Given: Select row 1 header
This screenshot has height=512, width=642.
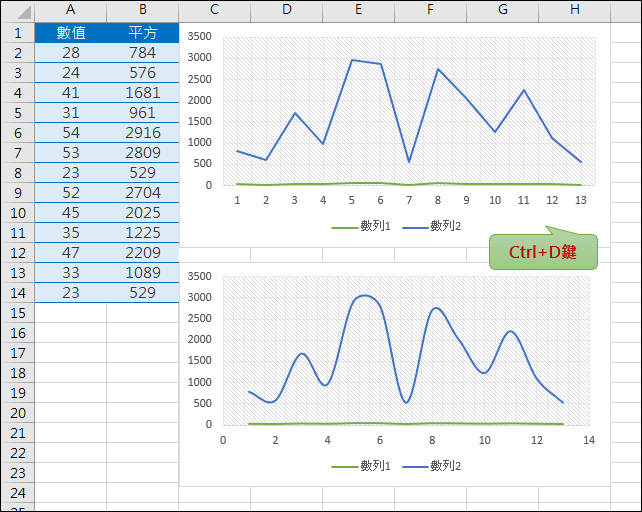Looking at the screenshot, I should [18, 33].
